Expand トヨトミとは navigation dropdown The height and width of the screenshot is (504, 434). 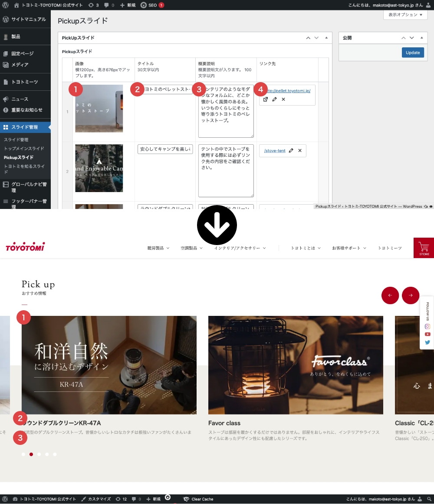pos(306,248)
